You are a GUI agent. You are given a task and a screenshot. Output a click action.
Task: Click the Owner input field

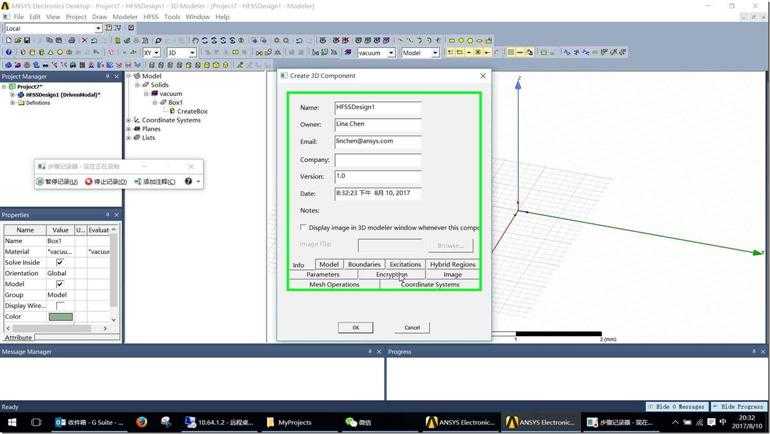click(378, 124)
